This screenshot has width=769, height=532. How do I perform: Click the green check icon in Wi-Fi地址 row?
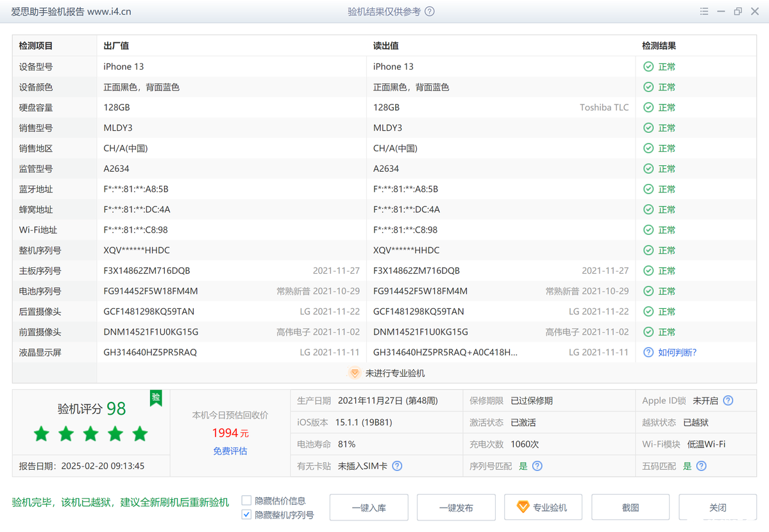coord(648,230)
